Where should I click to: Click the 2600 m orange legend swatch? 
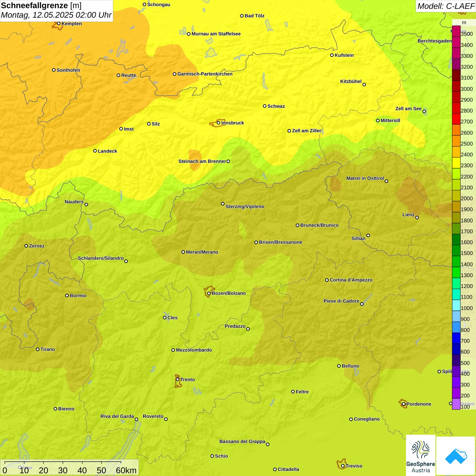pyautogui.click(x=456, y=130)
